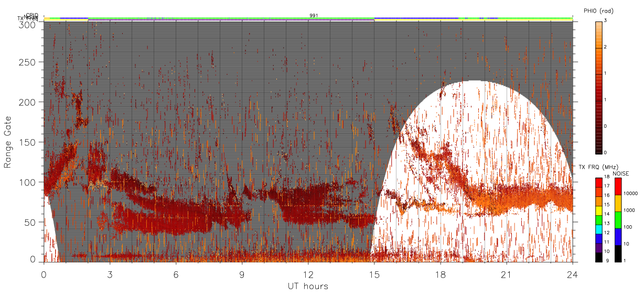Click the 'Range Gate' y-axis title

pos(7,142)
